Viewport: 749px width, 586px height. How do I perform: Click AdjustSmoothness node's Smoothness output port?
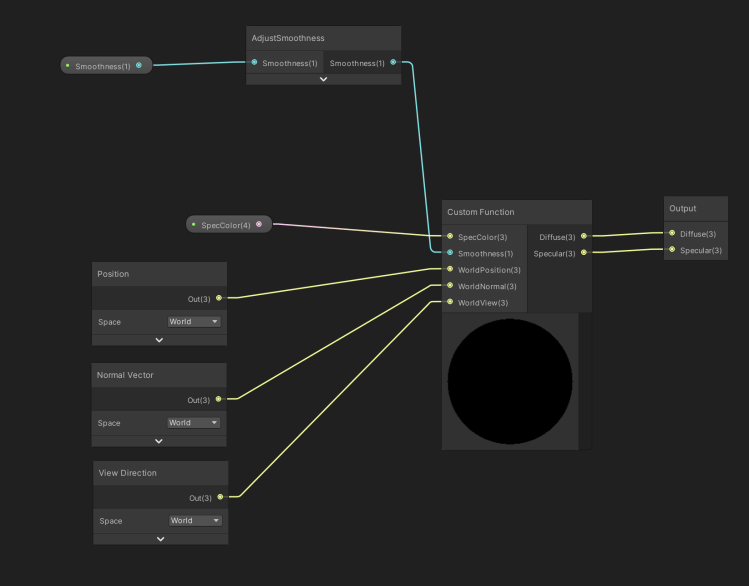point(392,63)
